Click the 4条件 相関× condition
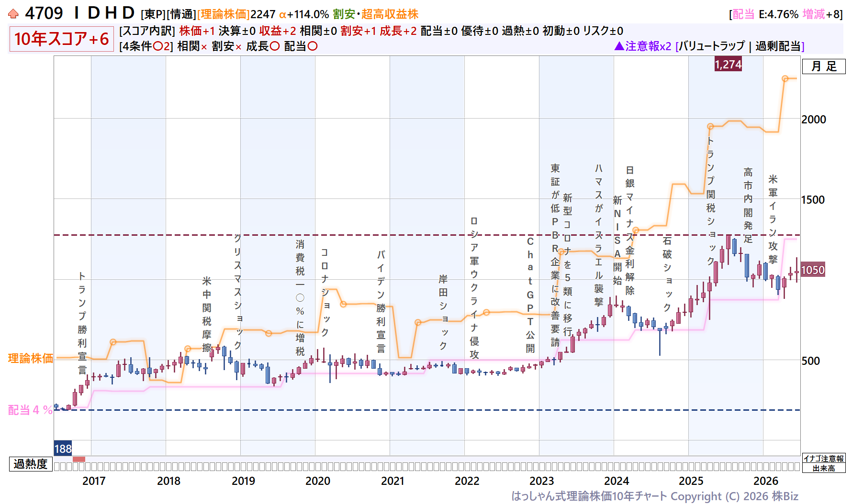The image size is (852, 504). click(x=192, y=46)
